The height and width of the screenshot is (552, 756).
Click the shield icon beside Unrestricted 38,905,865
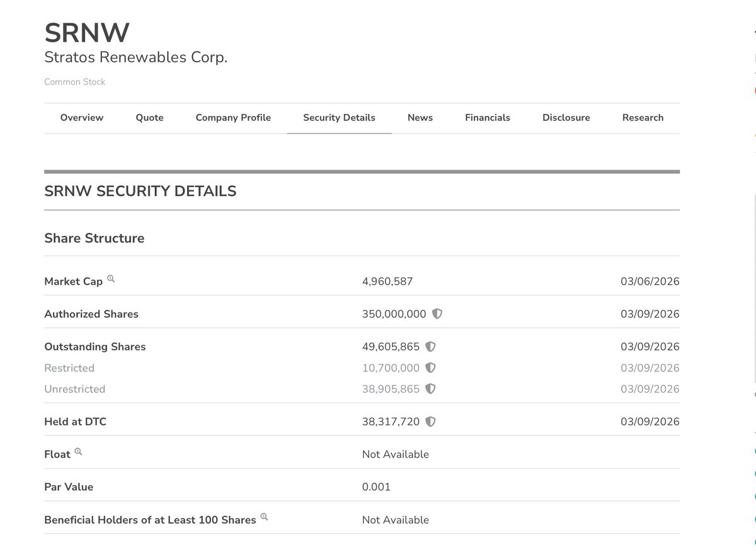click(x=431, y=389)
